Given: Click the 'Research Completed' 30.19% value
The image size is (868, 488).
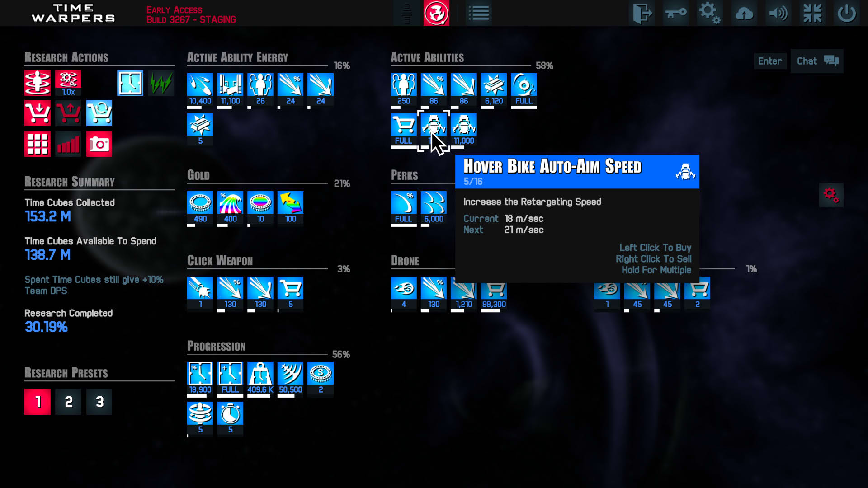Looking at the screenshot, I should tap(46, 327).
